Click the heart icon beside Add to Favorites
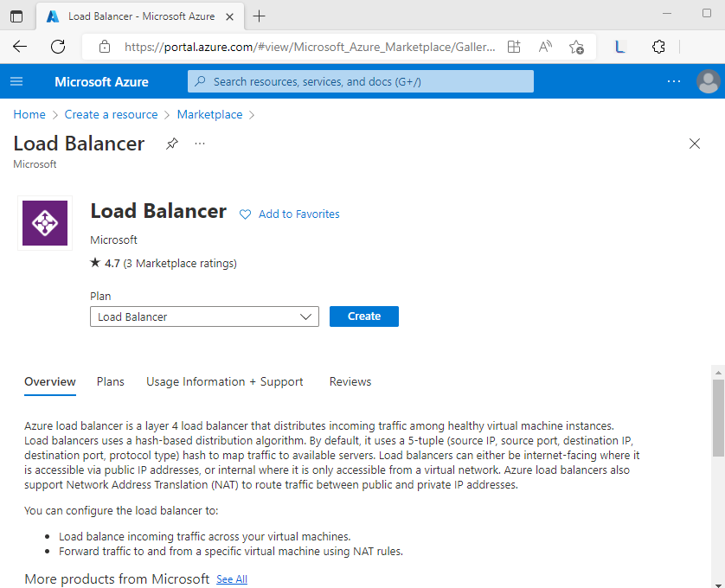 coord(245,214)
